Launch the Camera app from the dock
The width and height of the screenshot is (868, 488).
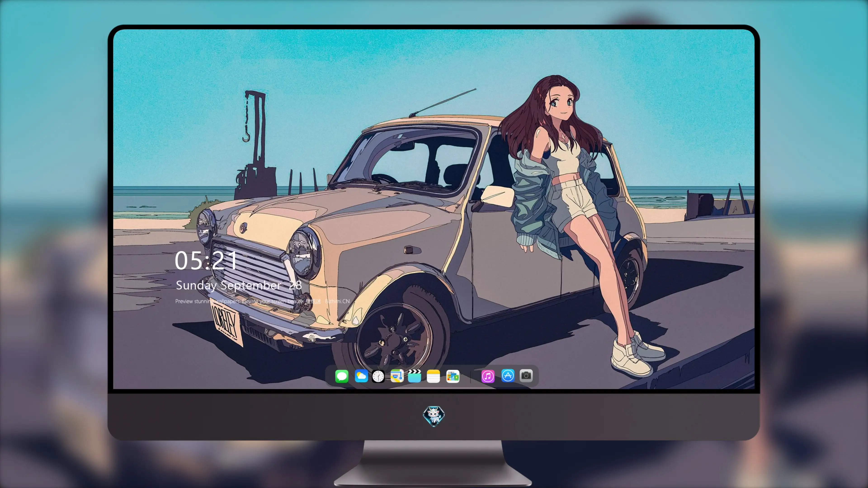point(526,375)
